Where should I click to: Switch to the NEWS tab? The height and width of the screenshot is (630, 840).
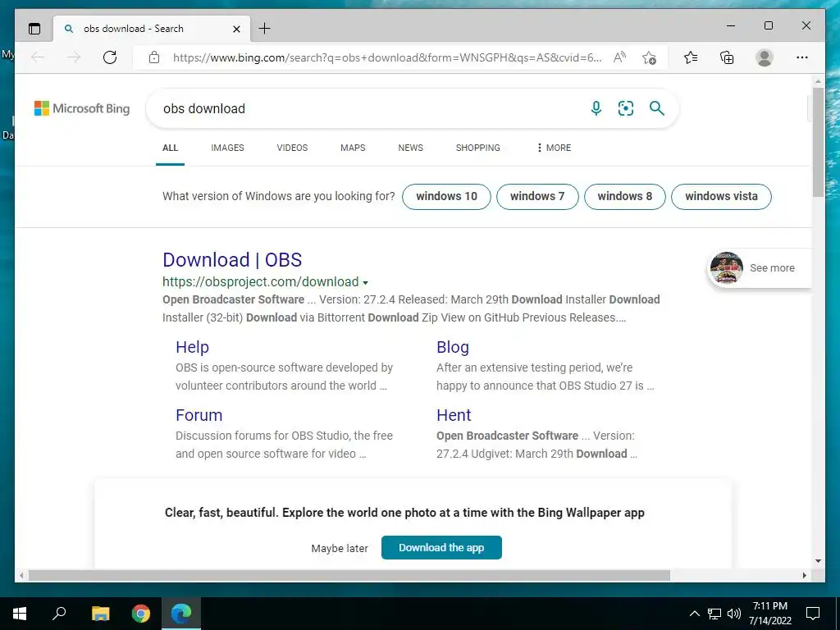click(x=411, y=148)
